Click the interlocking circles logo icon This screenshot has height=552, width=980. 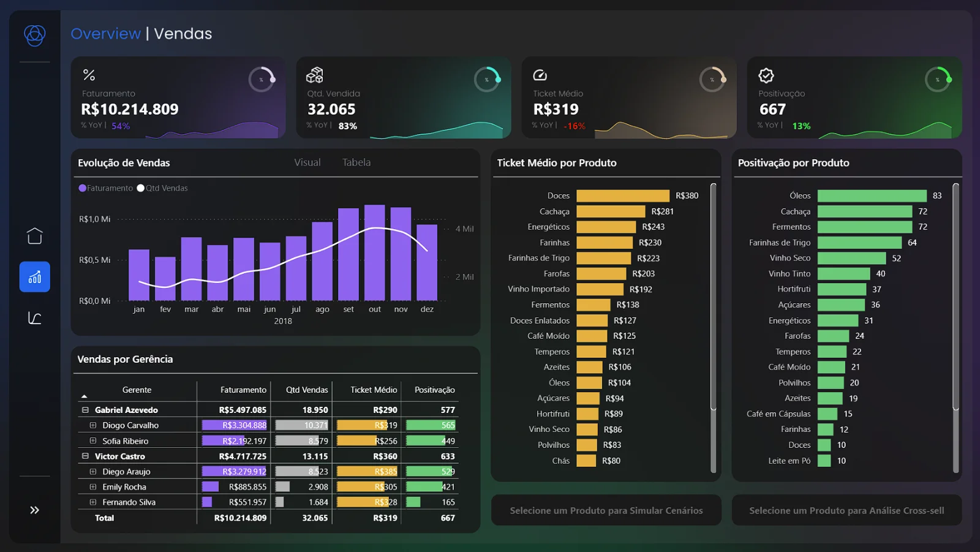[34, 36]
